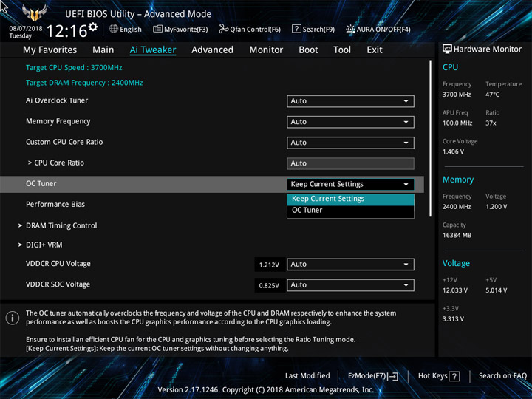Click memory Capacity 16384 MB value
This screenshot has width=532, height=399.
tap(457, 235)
